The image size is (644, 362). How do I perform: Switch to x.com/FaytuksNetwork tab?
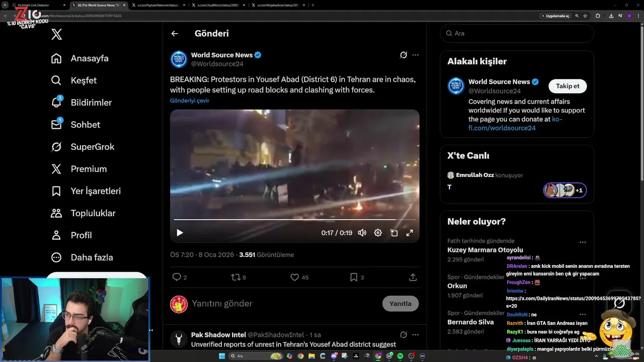click(x=157, y=5)
